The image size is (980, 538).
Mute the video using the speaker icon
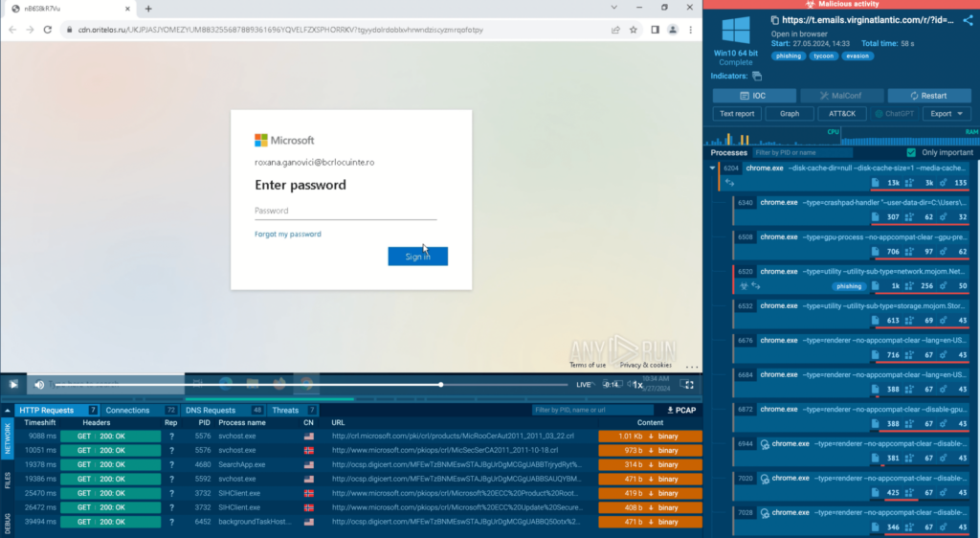(39, 385)
